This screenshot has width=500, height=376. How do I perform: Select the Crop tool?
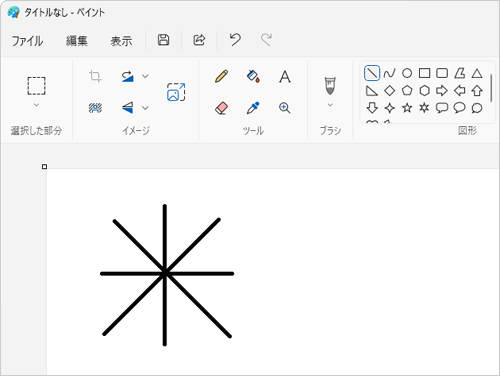[95, 76]
